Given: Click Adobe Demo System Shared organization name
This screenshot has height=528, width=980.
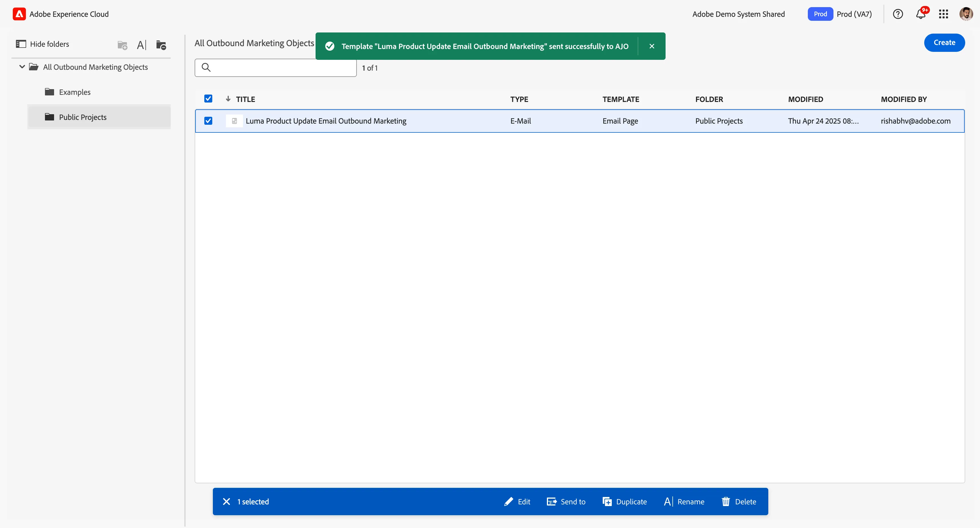Looking at the screenshot, I should (x=738, y=14).
